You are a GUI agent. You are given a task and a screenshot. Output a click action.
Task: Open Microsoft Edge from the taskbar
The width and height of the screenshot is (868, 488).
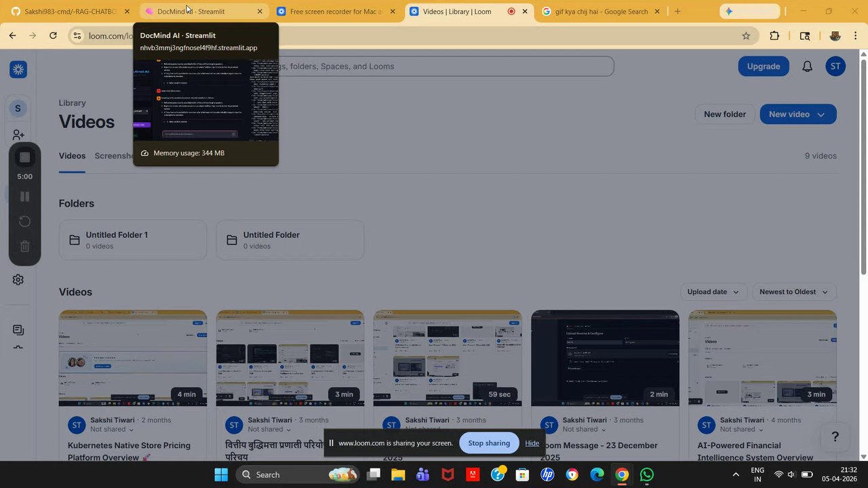[x=597, y=474]
